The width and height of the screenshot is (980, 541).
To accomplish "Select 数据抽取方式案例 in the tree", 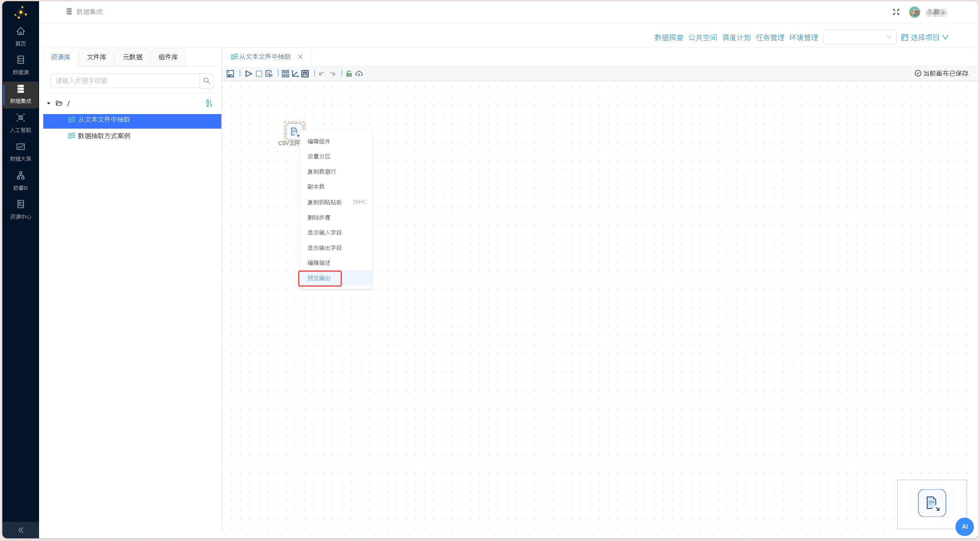I will pos(132,136).
